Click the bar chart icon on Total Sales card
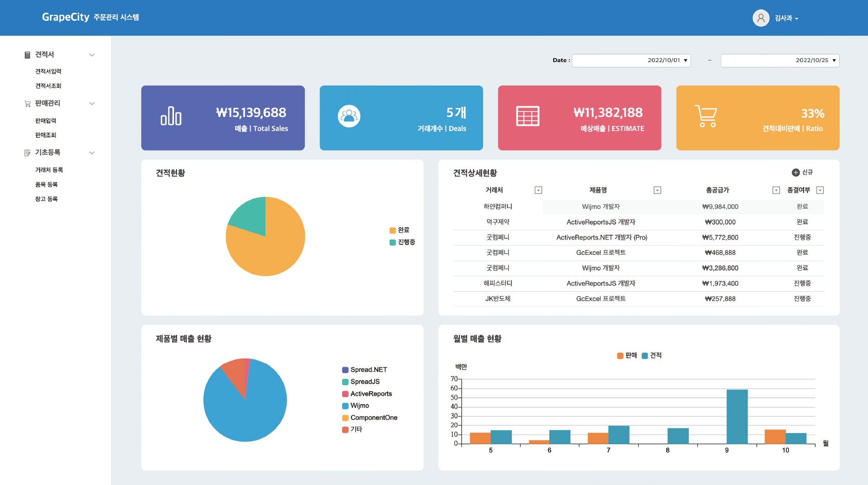Screen dimensions: 868x485 click(x=171, y=116)
